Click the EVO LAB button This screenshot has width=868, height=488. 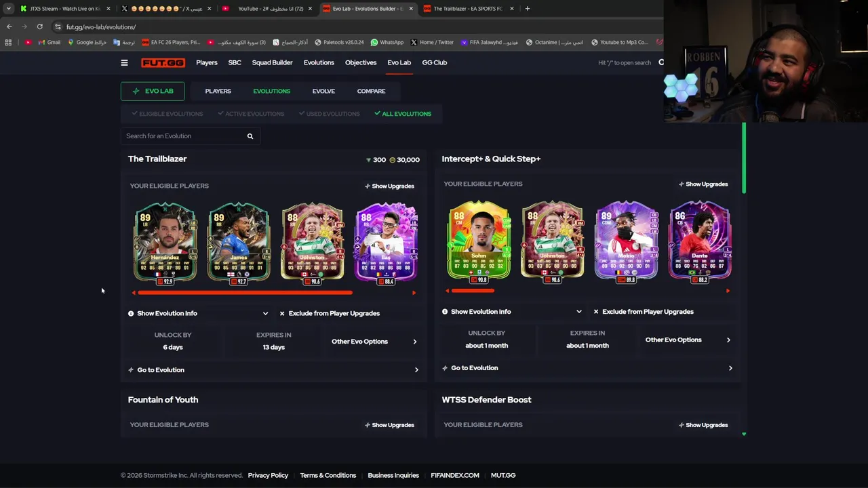click(x=153, y=91)
